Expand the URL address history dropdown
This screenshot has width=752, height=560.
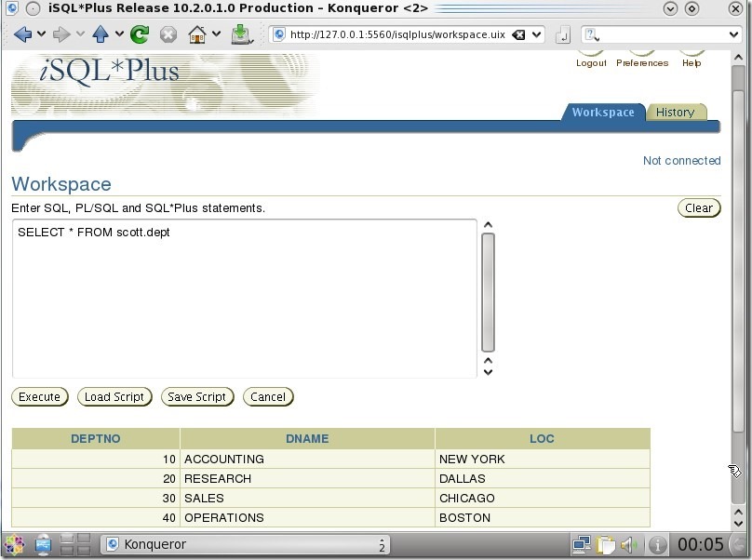pos(537,34)
